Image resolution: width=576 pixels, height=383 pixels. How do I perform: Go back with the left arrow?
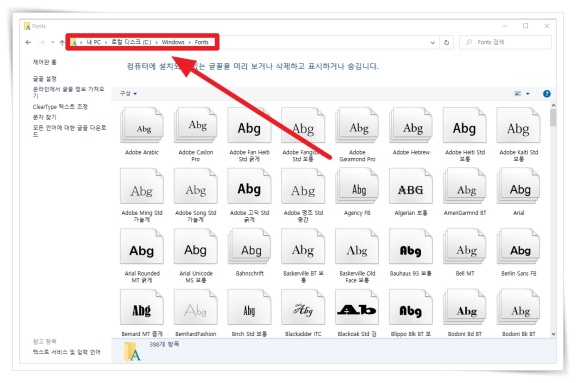(x=28, y=43)
